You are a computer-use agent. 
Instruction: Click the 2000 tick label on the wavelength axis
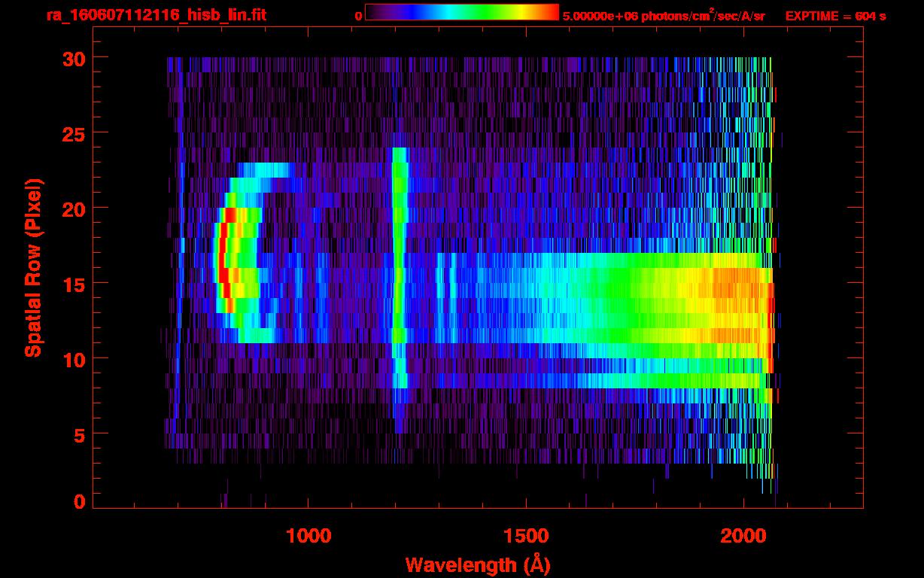point(743,536)
